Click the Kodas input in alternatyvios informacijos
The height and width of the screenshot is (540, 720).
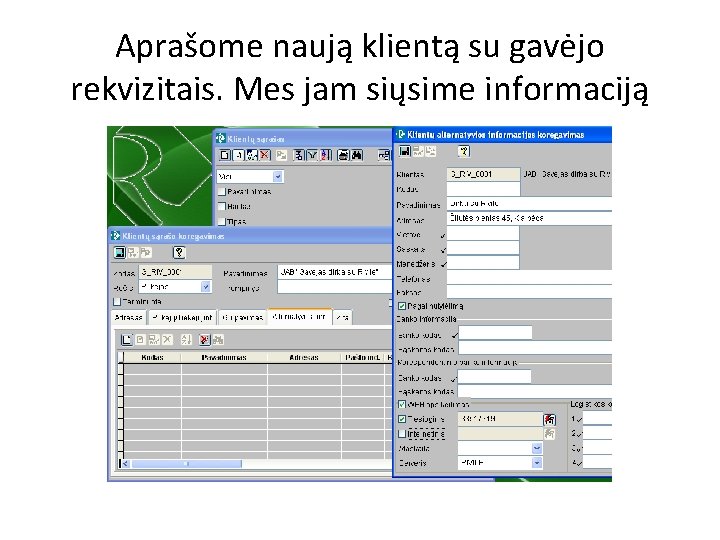483,189
